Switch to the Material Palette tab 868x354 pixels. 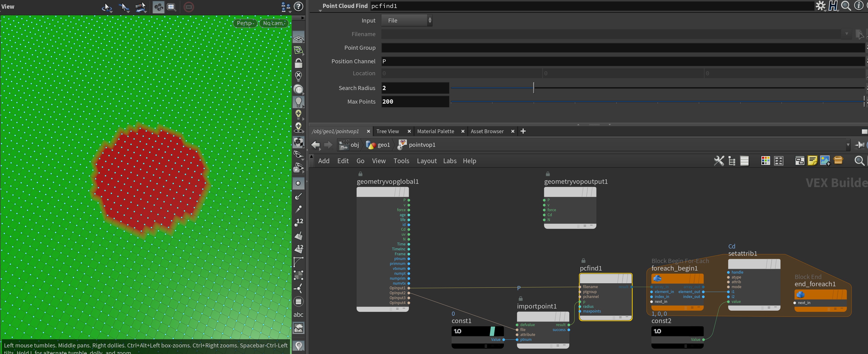pos(435,131)
